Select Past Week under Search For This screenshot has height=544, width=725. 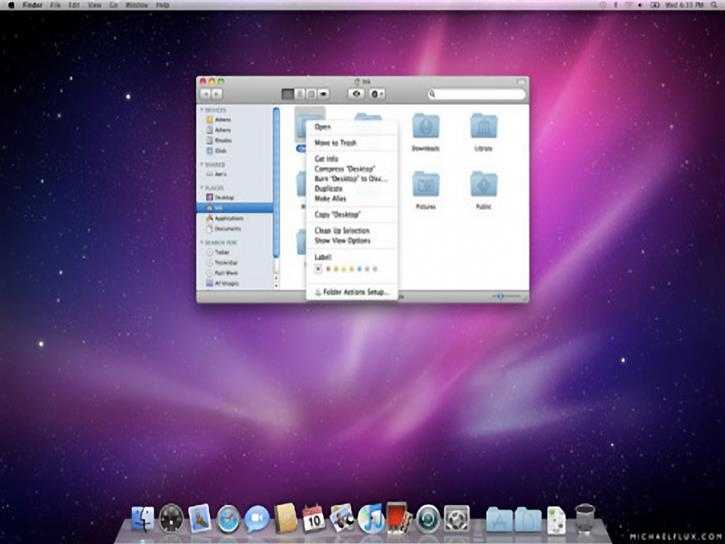tap(235, 273)
